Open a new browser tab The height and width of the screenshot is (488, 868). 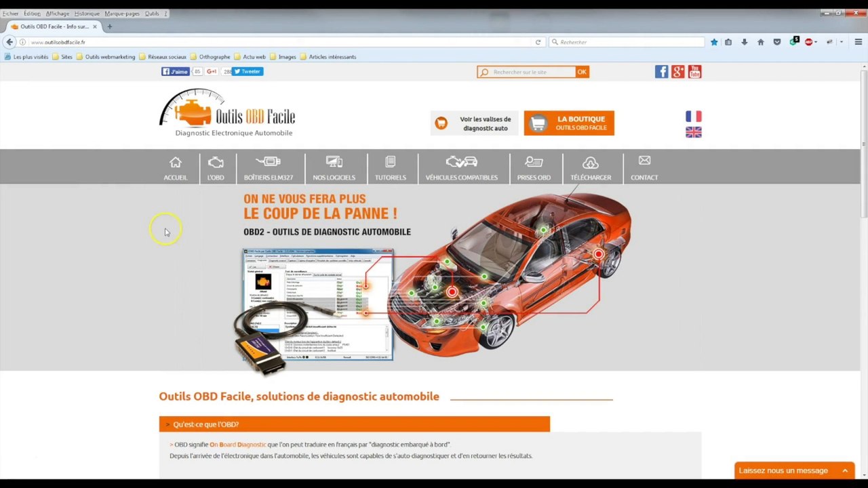(109, 26)
